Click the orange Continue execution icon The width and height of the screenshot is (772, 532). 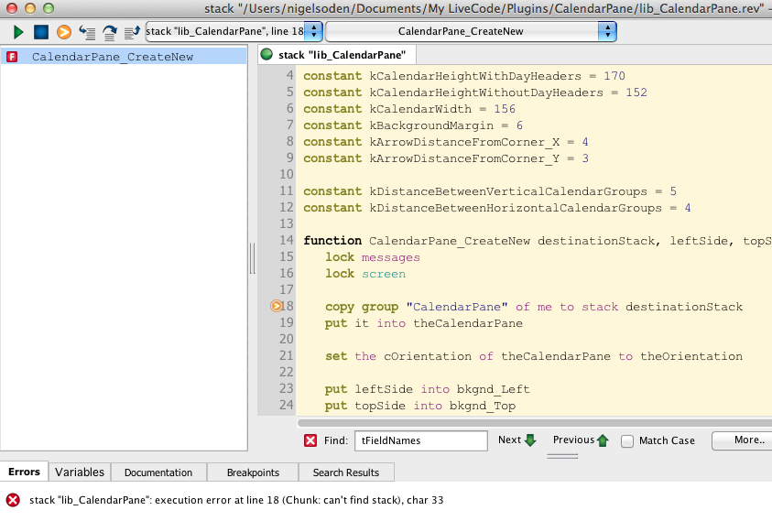pyautogui.click(x=63, y=32)
